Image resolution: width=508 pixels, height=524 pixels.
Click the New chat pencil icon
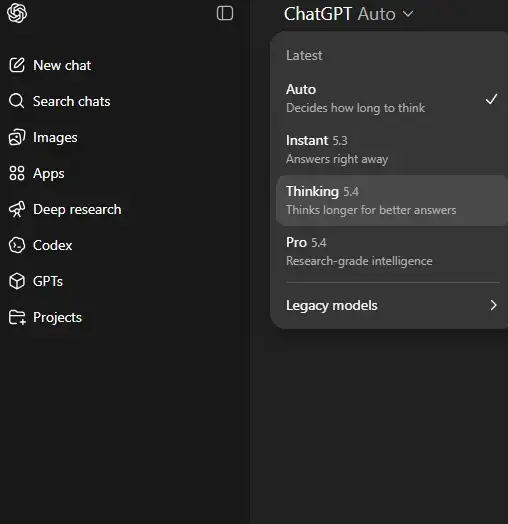(17, 65)
